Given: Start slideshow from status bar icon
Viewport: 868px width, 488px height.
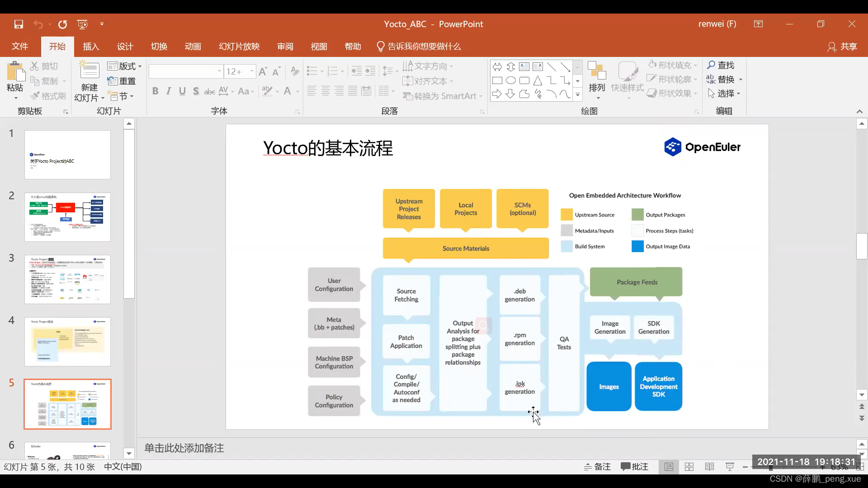Looking at the screenshot, I should [x=730, y=467].
